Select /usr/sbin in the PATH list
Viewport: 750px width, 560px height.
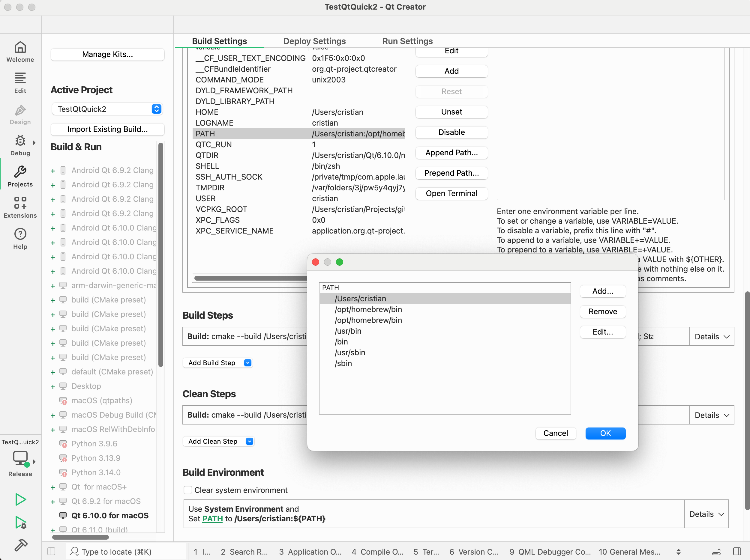[350, 352]
